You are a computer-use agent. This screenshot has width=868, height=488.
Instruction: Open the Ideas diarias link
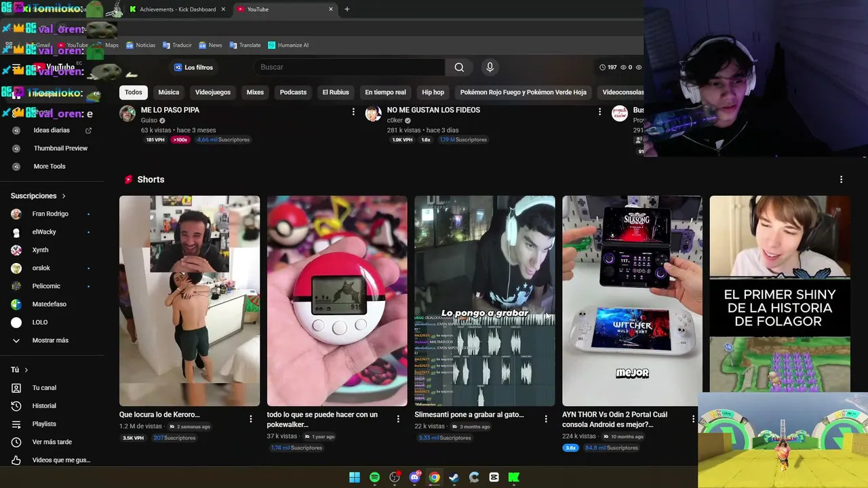point(52,130)
